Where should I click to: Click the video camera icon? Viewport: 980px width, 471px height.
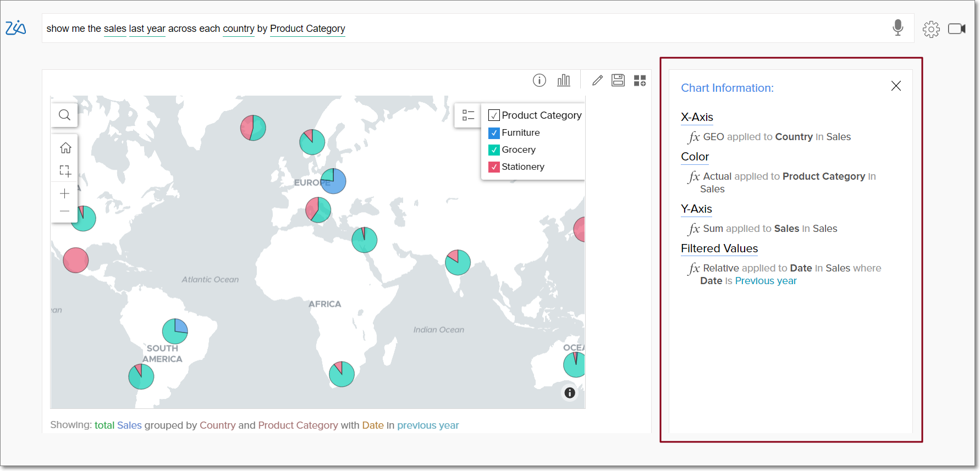click(956, 29)
